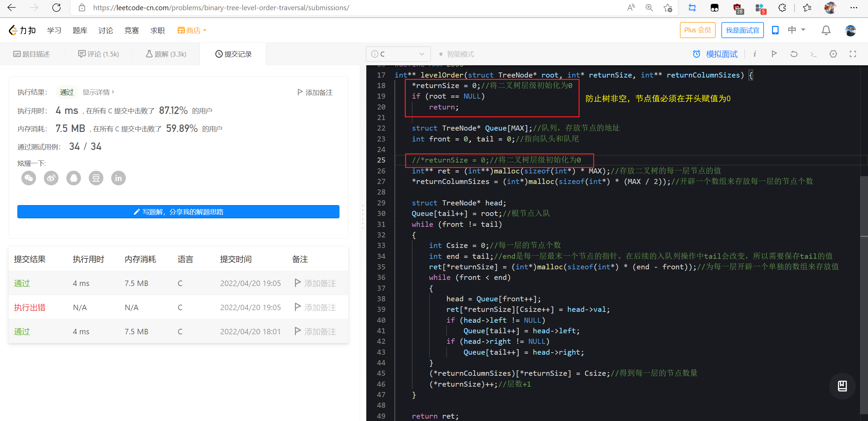Image resolution: width=868 pixels, height=421 pixels.
Task: Open 求职 navigation menu
Action: coord(157,30)
